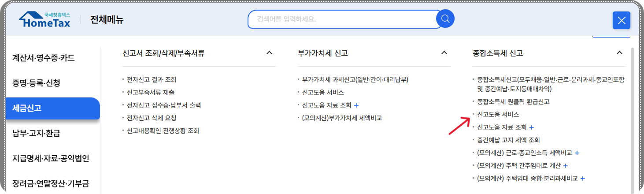Expand plus icon beside 근로·종교인소득 세액비교

click(577, 153)
